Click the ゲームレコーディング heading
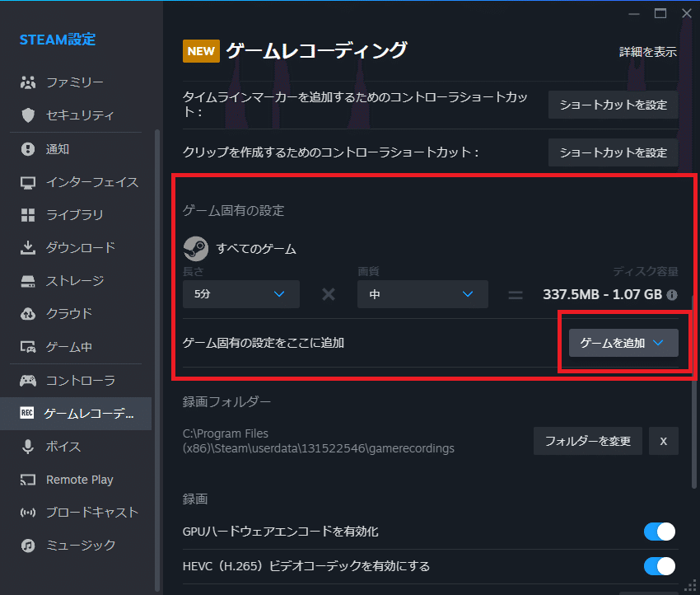The image size is (700, 595). [316, 51]
